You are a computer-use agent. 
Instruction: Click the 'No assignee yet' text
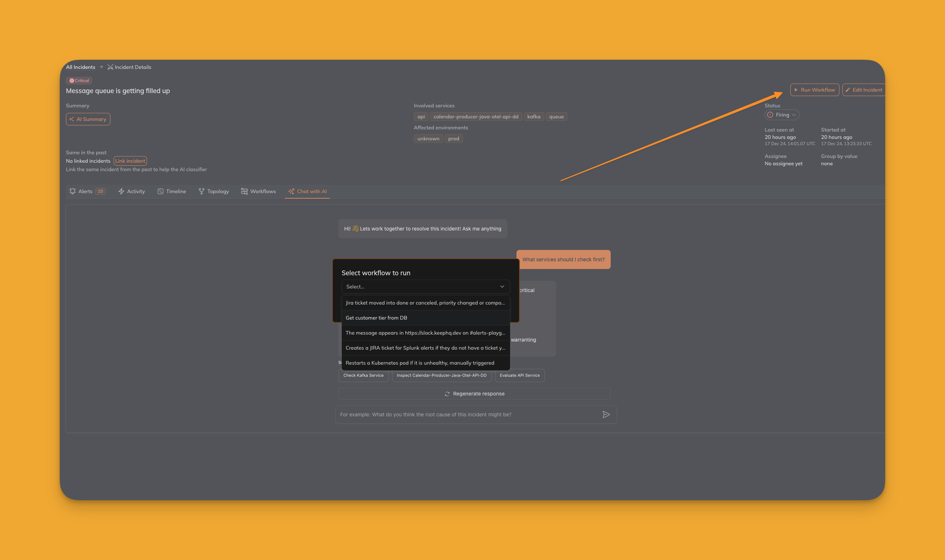[783, 163]
